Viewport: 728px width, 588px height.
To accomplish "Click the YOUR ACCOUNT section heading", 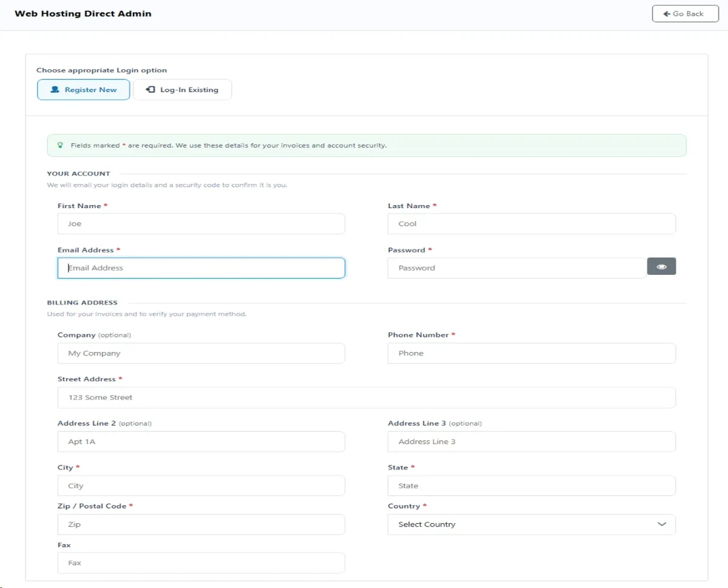I will coord(79,174).
